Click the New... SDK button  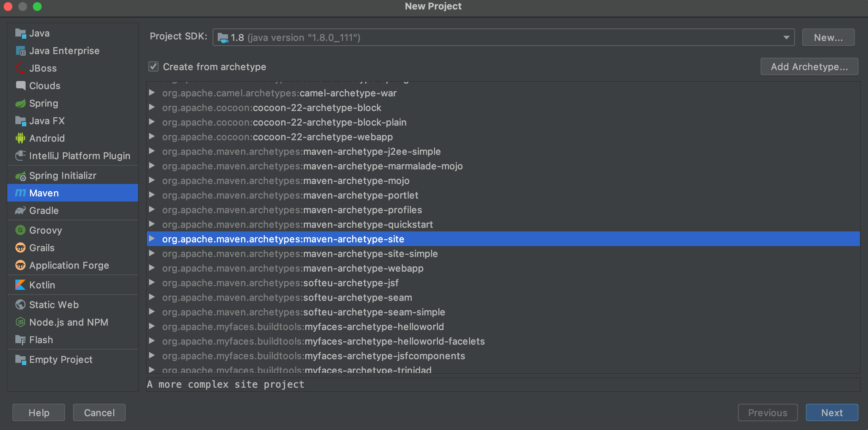[x=828, y=38]
